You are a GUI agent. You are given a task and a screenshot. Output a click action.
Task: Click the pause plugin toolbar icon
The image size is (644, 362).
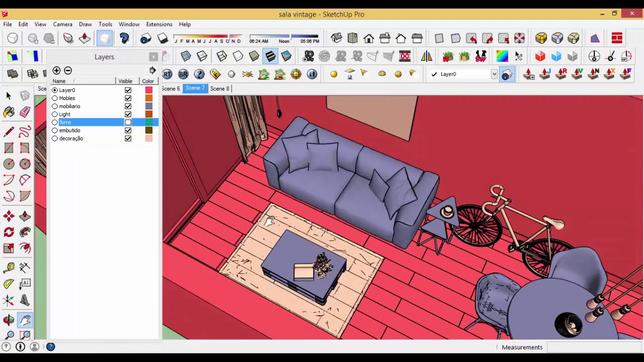pyautogui.click(x=312, y=74)
